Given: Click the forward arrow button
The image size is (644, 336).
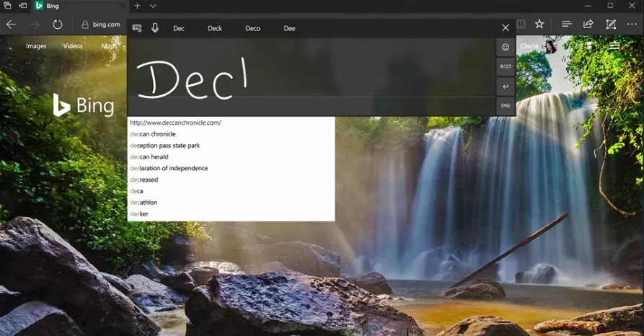Looking at the screenshot, I should coord(35,25).
